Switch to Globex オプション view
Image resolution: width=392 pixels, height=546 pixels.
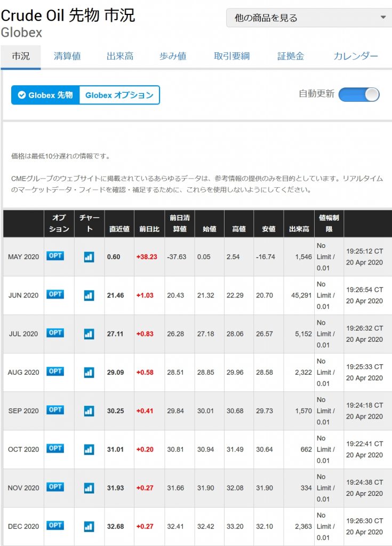click(x=119, y=95)
